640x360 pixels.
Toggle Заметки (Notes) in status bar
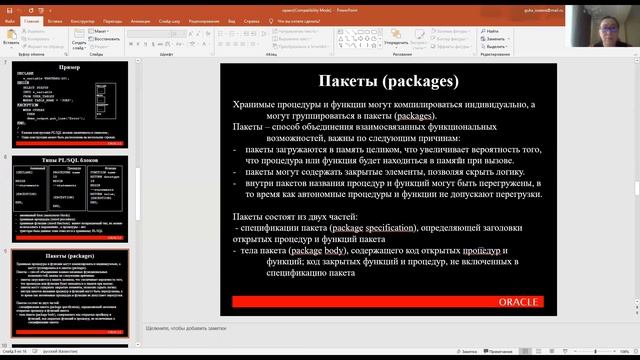[x=467, y=351]
